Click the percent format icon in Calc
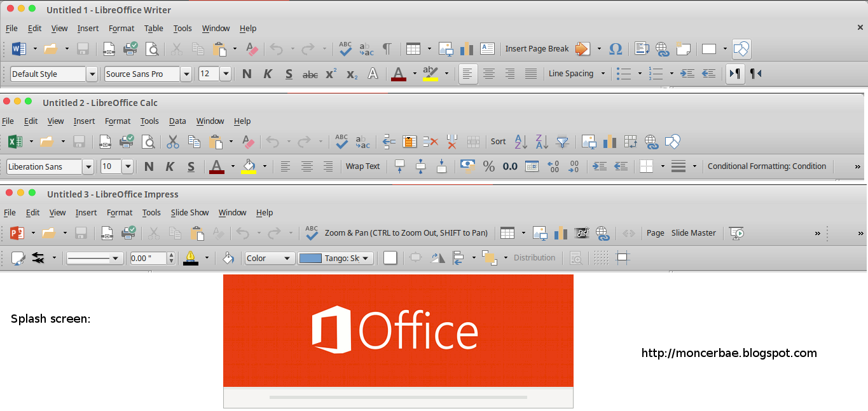The height and width of the screenshot is (411, 868). pos(488,166)
